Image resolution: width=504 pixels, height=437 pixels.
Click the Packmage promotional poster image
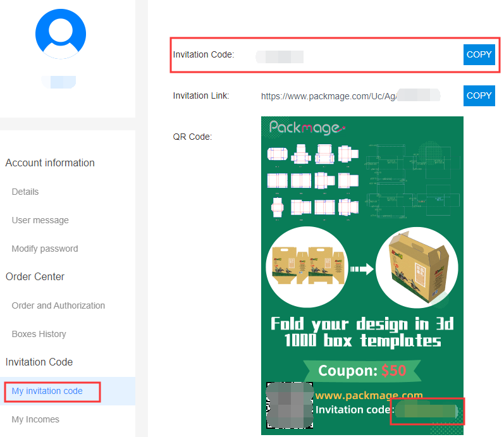click(x=362, y=276)
